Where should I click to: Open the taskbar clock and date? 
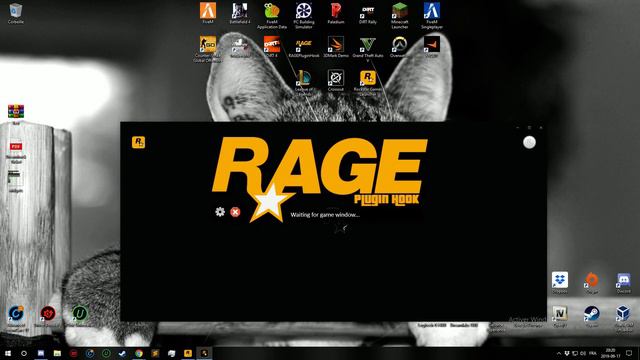click(x=610, y=353)
